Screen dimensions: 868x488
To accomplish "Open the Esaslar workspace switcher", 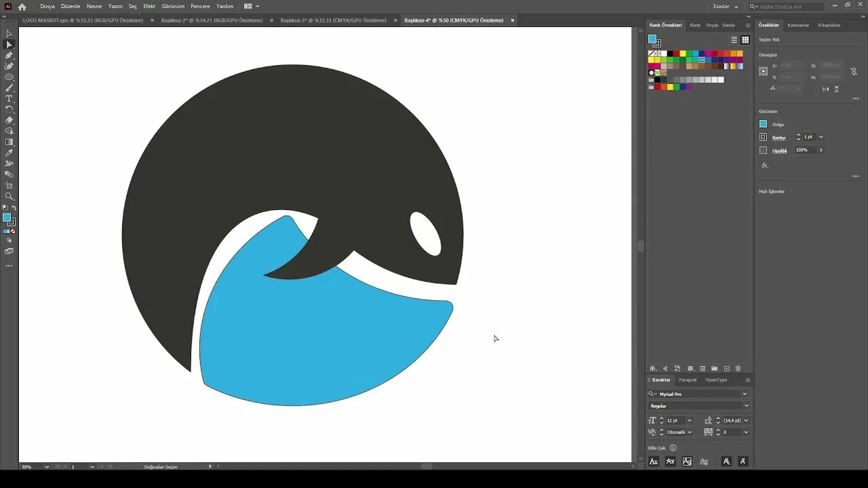I will click(x=726, y=6).
